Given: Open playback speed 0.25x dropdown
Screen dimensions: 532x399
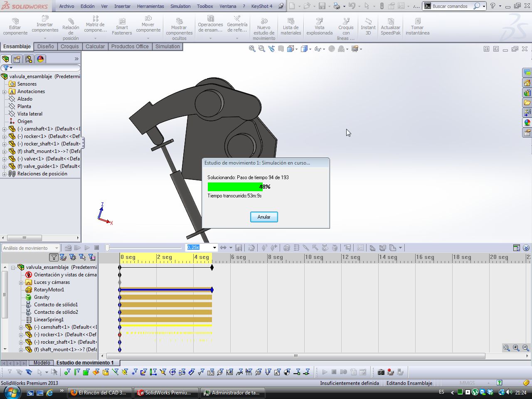Looking at the screenshot, I should tap(214, 248).
